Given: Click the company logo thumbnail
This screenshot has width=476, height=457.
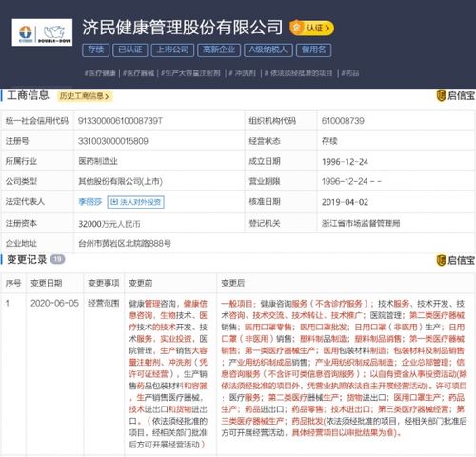Looking at the screenshot, I should pos(42,32).
